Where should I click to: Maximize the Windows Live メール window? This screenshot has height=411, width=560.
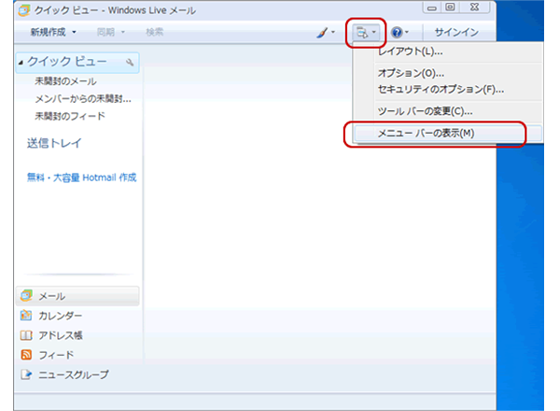[x=450, y=7]
